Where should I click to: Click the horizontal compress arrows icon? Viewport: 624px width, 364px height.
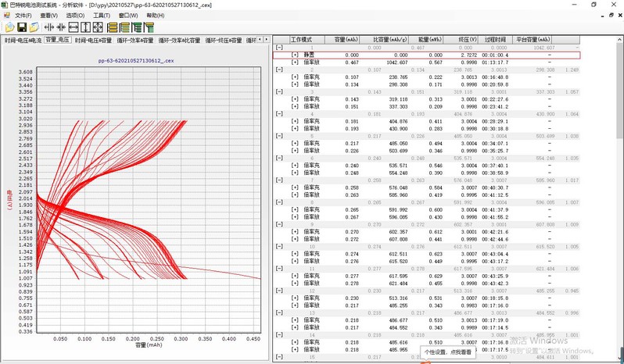point(61,27)
